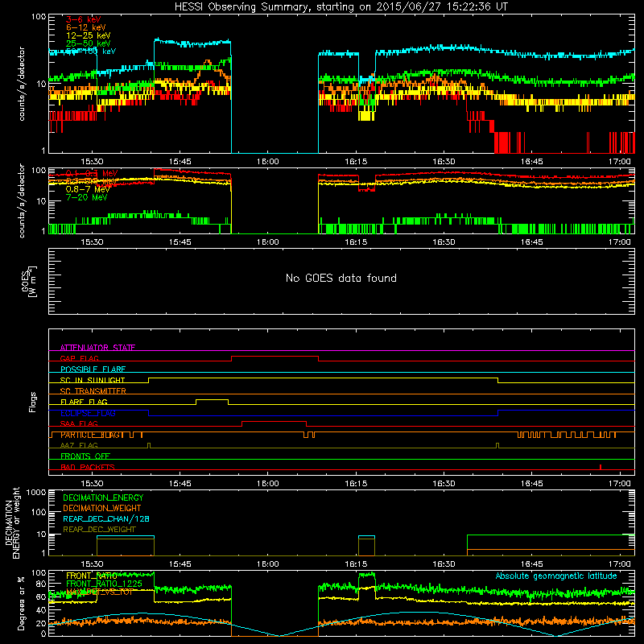Screen dimensions: 644x644
Task: Click the 0.1-0.3 MeV legend label
Action: pos(92,173)
